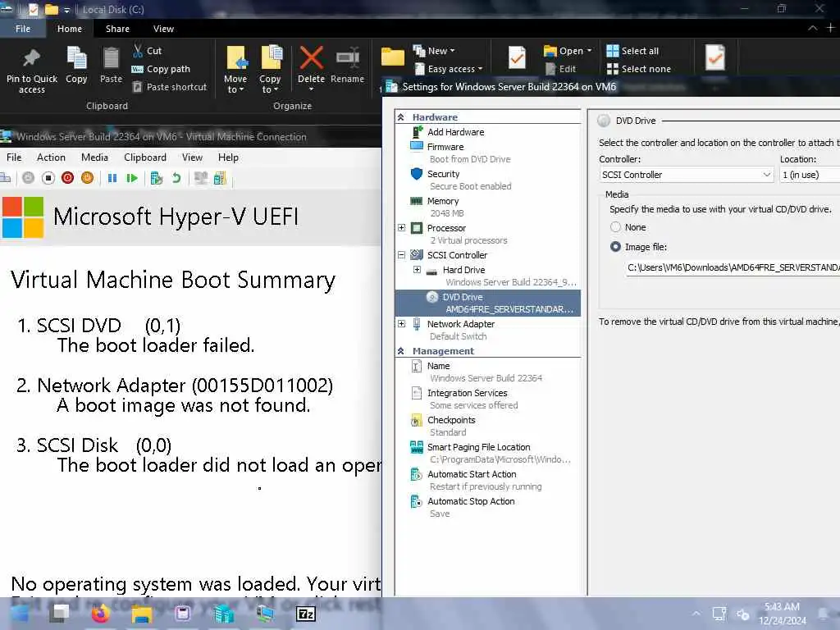Open the Open dropdown in Explorer ribbon
840x630 pixels.
coord(568,51)
